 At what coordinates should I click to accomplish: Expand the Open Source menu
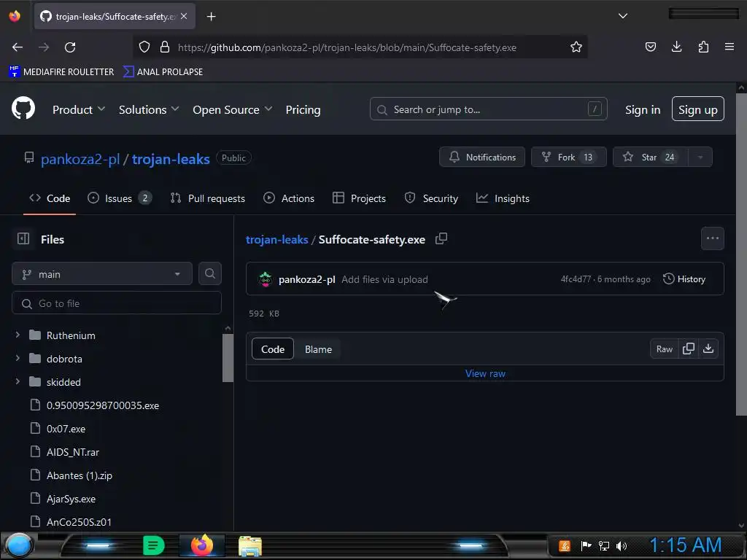tap(233, 109)
